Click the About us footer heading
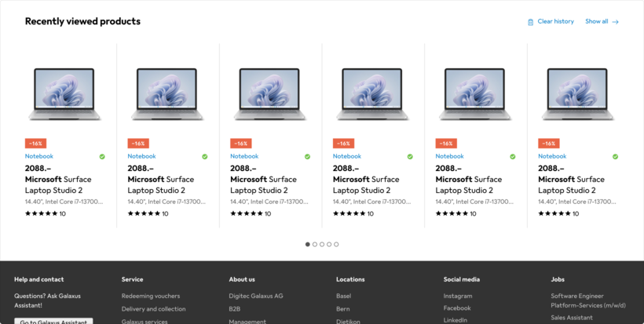The width and height of the screenshot is (644, 324). pos(242,279)
